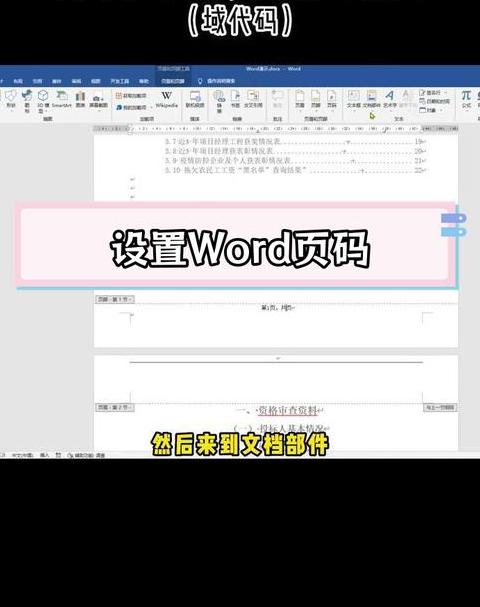Screen dimensions: 480x607
Task: Click heading '一、资格审查资料'
Action: tap(280, 410)
